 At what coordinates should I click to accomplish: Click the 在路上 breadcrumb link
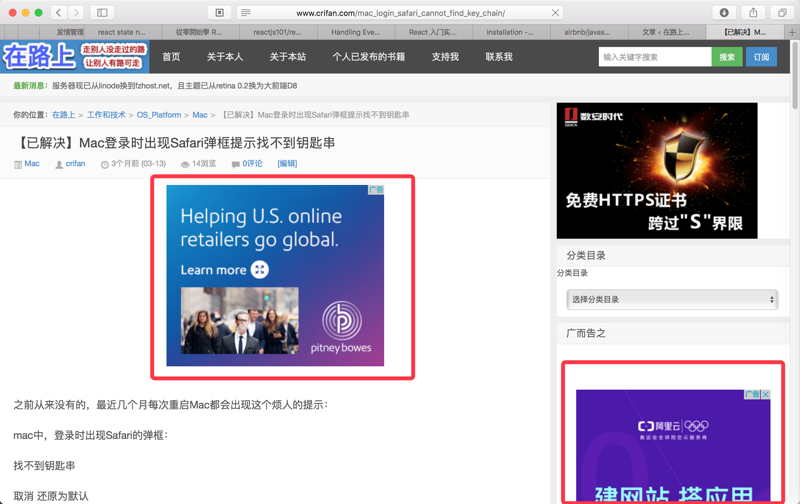[x=64, y=115]
